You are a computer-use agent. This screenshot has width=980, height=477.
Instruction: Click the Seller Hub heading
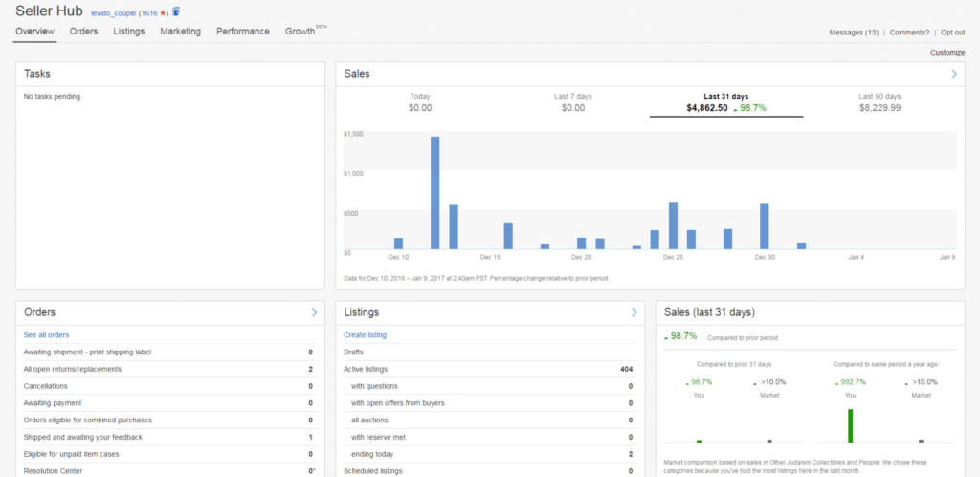pyautogui.click(x=49, y=11)
